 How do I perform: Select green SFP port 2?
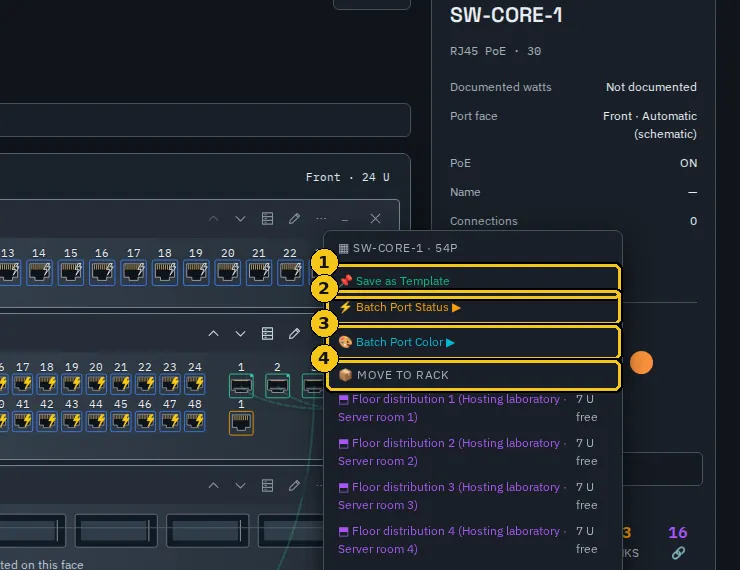[x=278, y=386]
